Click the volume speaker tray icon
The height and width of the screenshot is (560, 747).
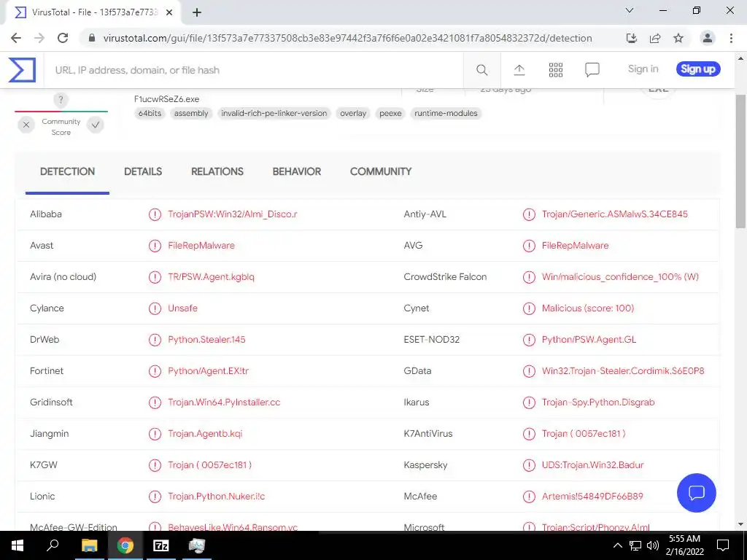click(653, 545)
